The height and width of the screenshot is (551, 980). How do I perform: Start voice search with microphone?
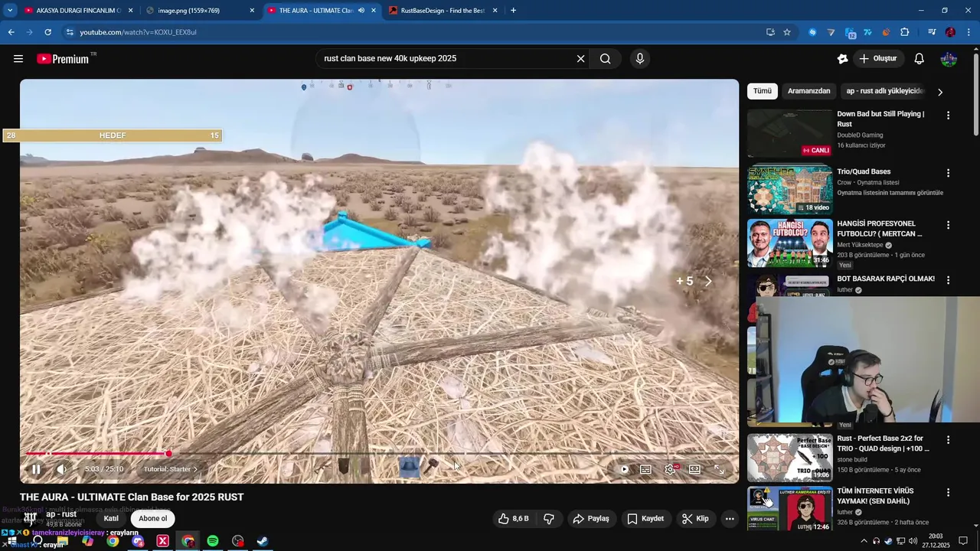coord(640,59)
